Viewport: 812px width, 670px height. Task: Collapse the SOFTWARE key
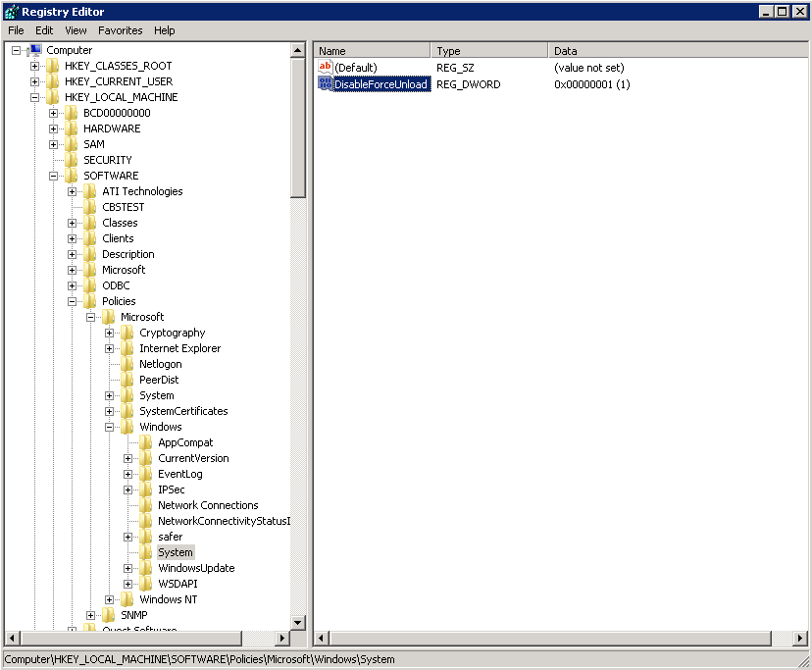(x=53, y=177)
